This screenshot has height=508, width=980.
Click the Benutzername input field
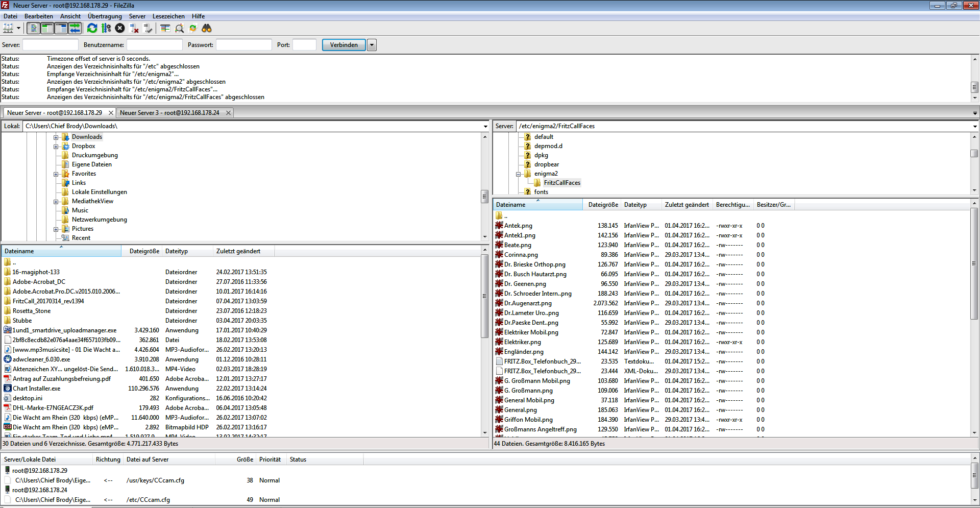click(155, 45)
